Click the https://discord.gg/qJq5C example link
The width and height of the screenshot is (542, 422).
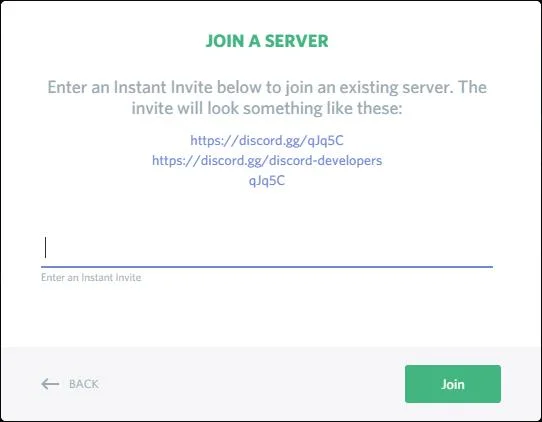pyautogui.click(x=267, y=141)
